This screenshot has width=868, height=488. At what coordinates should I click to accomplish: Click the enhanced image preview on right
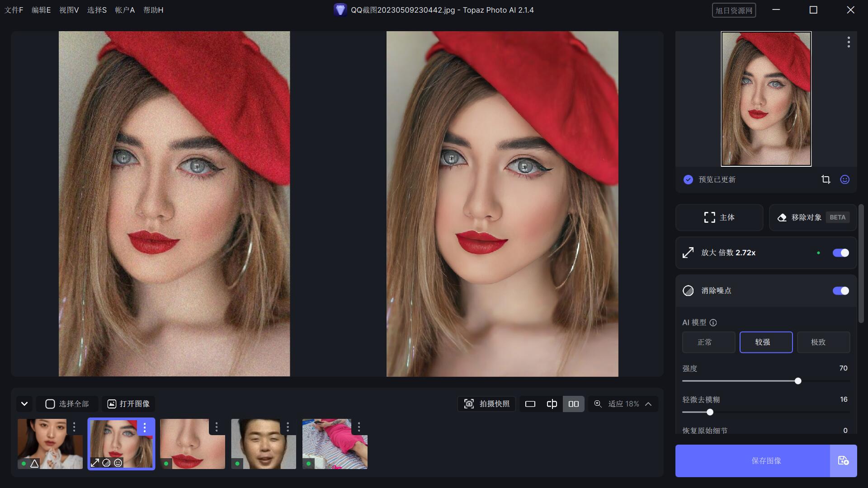pyautogui.click(x=502, y=204)
